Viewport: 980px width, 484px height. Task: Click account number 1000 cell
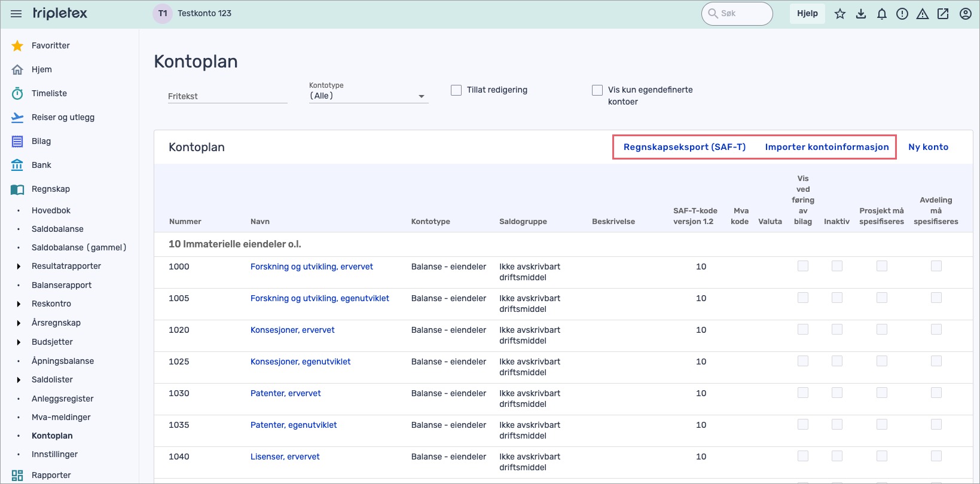coord(179,266)
